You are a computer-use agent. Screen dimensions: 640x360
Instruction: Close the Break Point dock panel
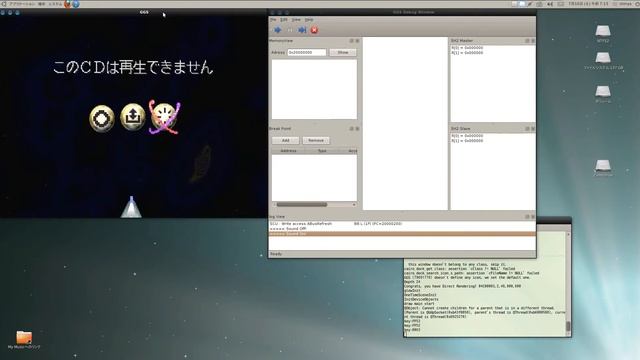[x=357, y=129]
